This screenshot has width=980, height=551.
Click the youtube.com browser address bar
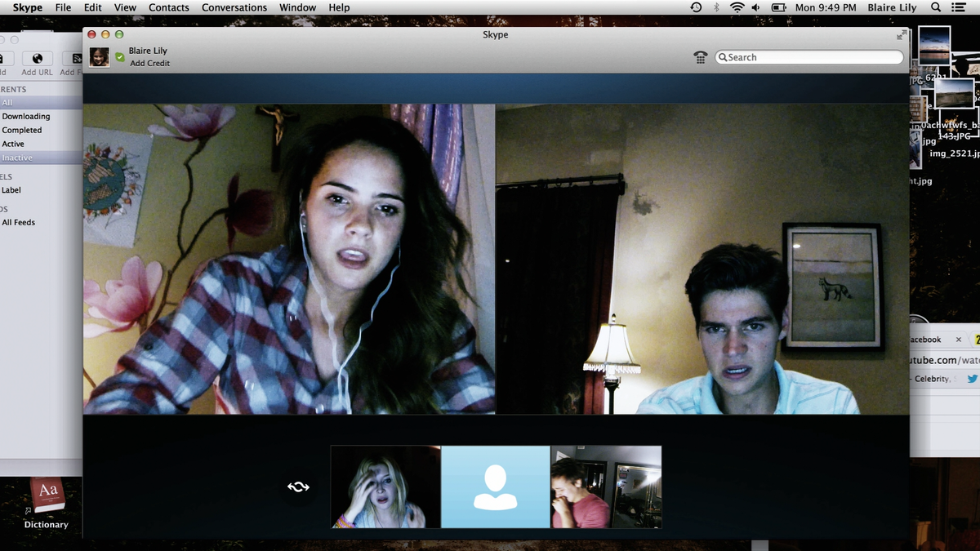(945, 360)
